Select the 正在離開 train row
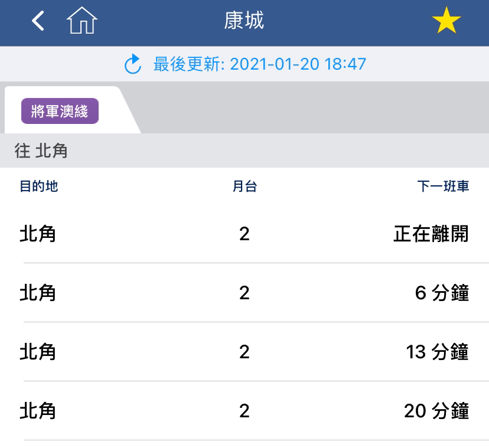Image resolution: width=489 pixels, height=448 pixels. pos(244,234)
